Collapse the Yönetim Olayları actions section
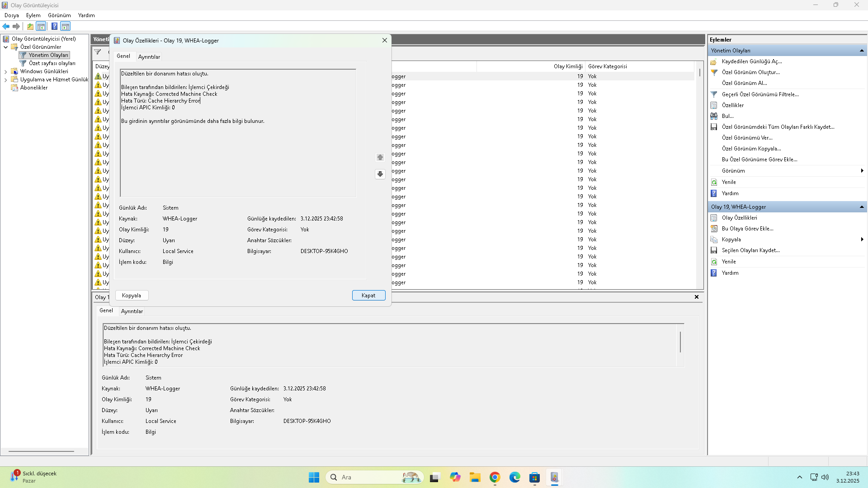This screenshot has width=868, height=488. tap(862, 51)
